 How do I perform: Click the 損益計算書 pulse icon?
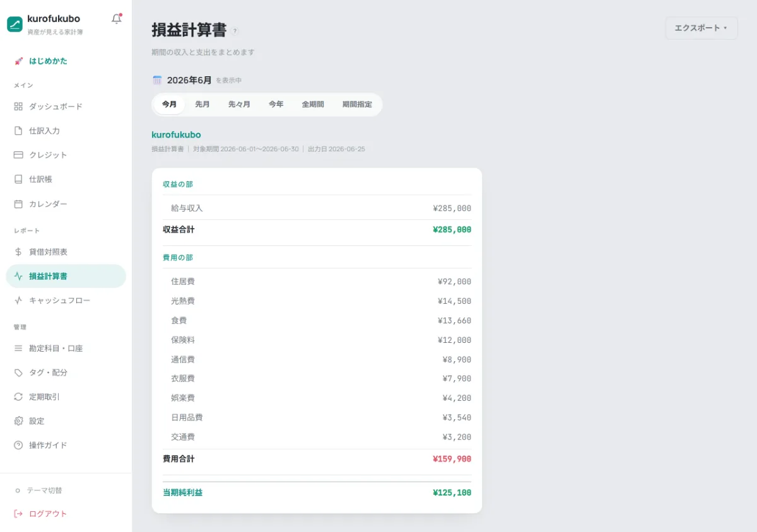[18, 276]
